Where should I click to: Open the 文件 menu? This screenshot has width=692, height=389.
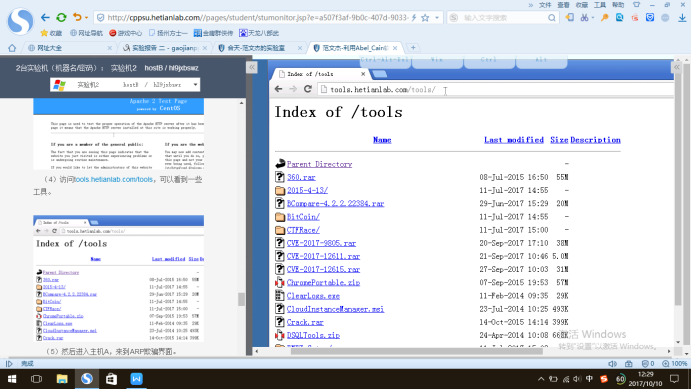point(545,5)
